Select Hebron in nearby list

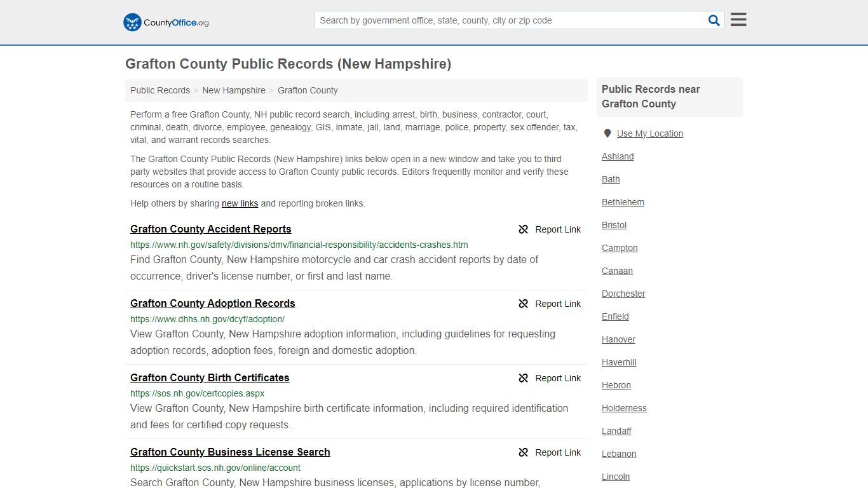[x=616, y=385]
